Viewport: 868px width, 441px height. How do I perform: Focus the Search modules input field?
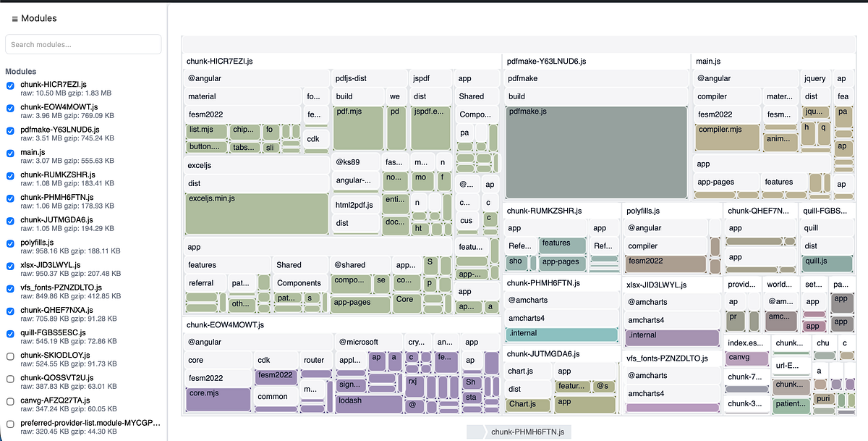(83, 44)
